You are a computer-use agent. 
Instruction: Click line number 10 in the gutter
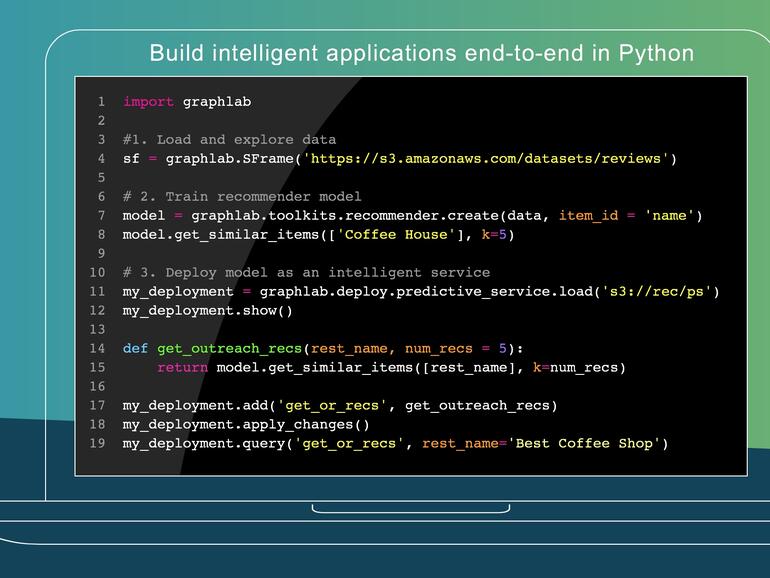[x=97, y=273]
